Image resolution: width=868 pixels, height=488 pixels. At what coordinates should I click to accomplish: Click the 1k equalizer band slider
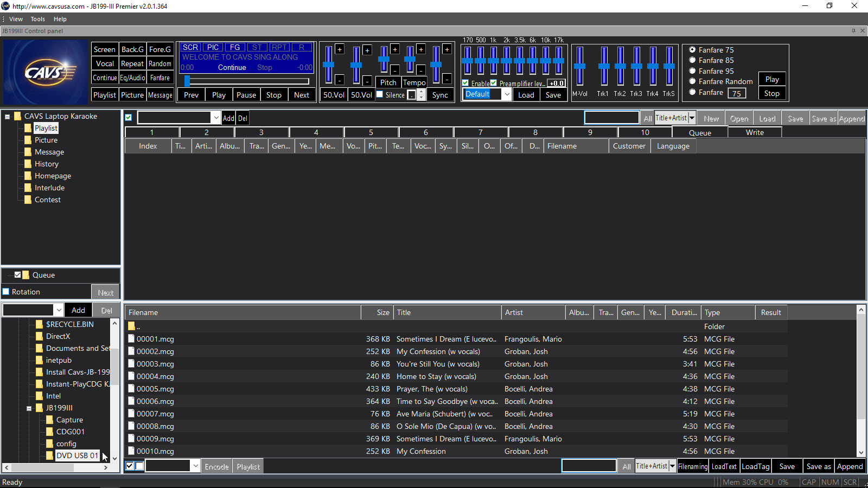click(x=493, y=60)
